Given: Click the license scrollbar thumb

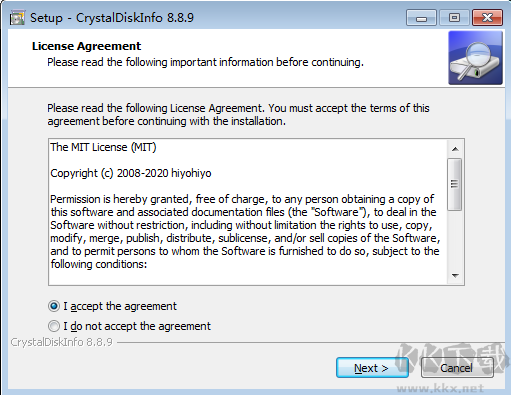Looking at the screenshot, I should pyautogui.click(x=455, y=184).
